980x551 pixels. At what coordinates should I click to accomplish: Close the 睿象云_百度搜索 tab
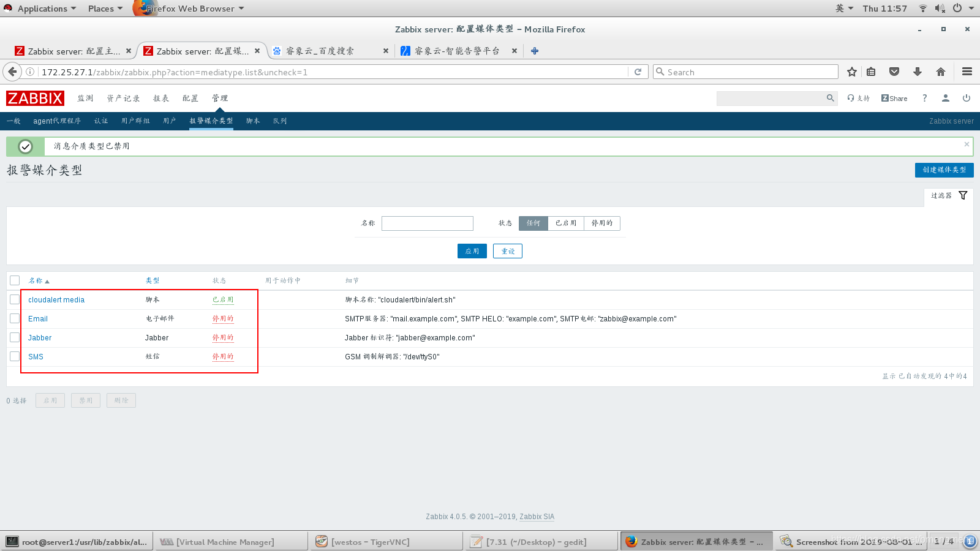tap(385, 51)
